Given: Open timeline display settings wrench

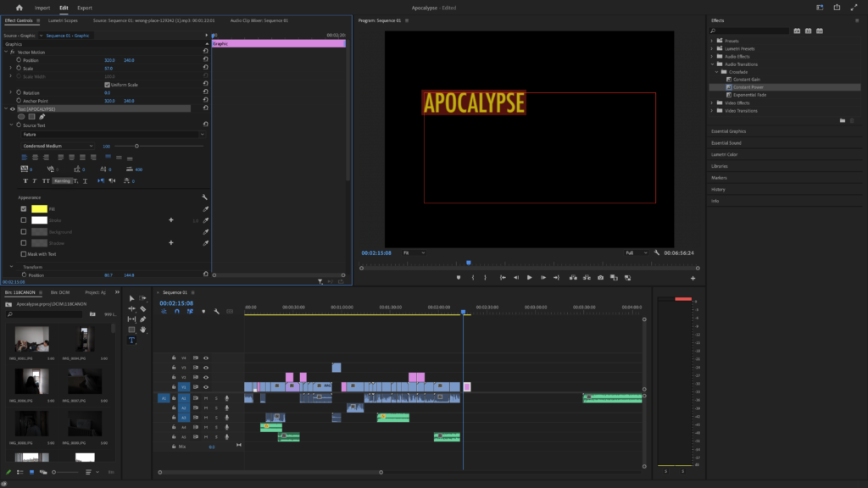Looking at the screenshot, I should (x=217, y=311).
